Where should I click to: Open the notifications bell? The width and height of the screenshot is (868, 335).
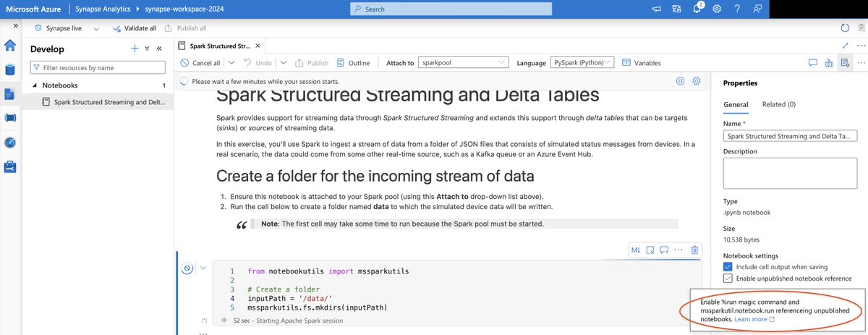tap(697, 9)
